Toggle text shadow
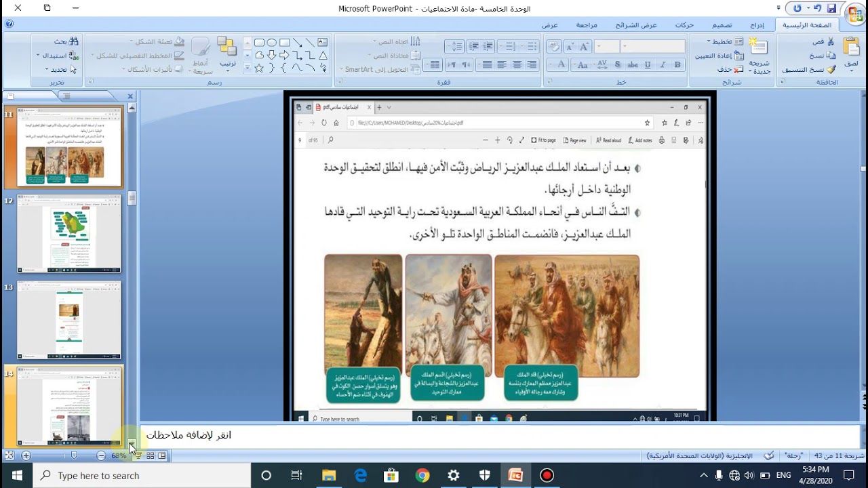868x488 pixels. (x=617, y=64)
